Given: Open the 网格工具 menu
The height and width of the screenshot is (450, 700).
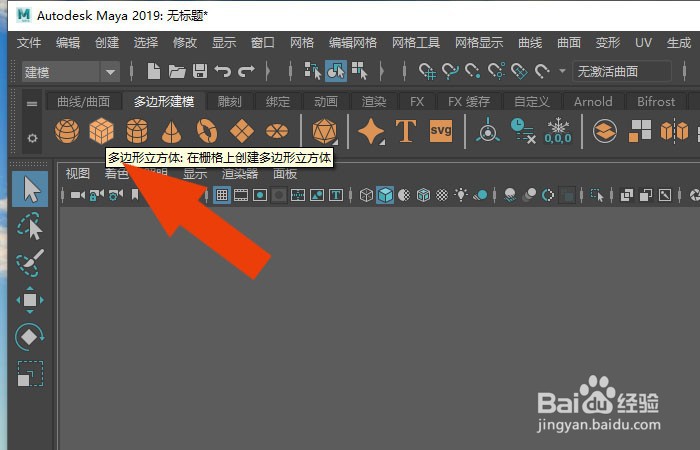Looking at the screenshot, I should 416,43.
